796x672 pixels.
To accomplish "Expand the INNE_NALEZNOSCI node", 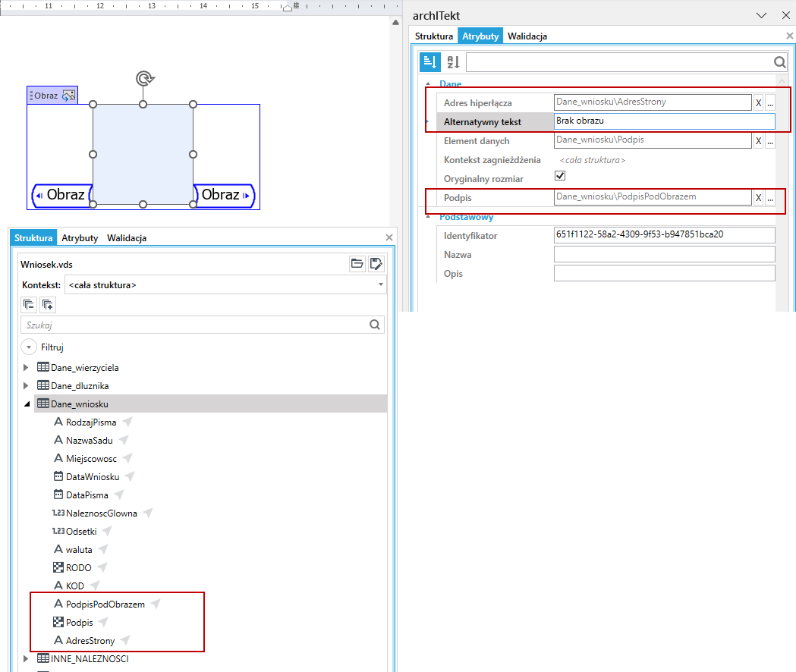I will pyautogui.click(x=26, y=659).
